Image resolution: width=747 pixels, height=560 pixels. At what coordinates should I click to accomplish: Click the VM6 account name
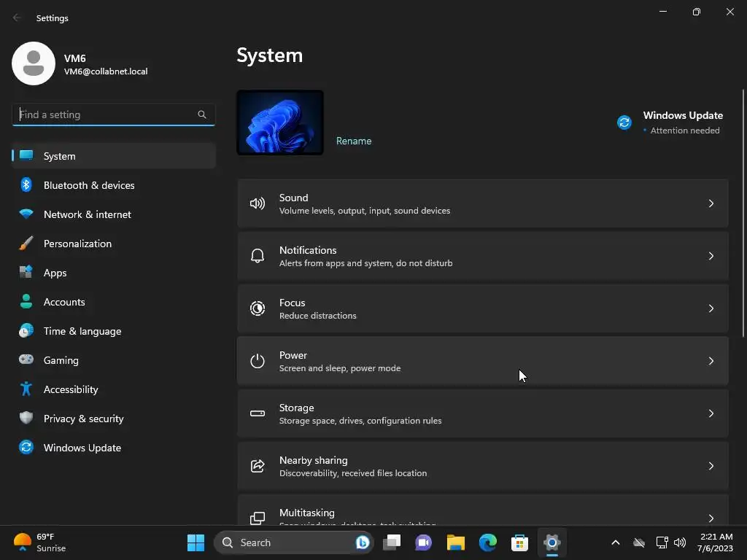[75, 58]
